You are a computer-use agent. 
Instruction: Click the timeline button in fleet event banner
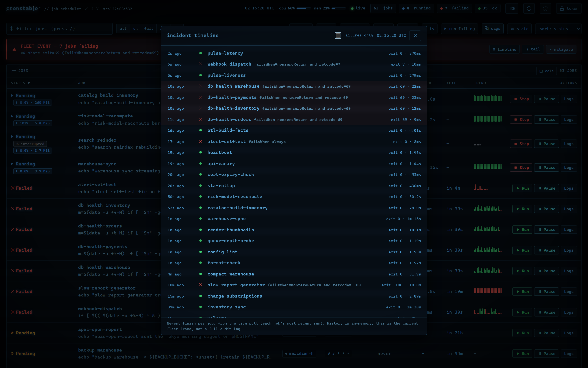point(504,49)
